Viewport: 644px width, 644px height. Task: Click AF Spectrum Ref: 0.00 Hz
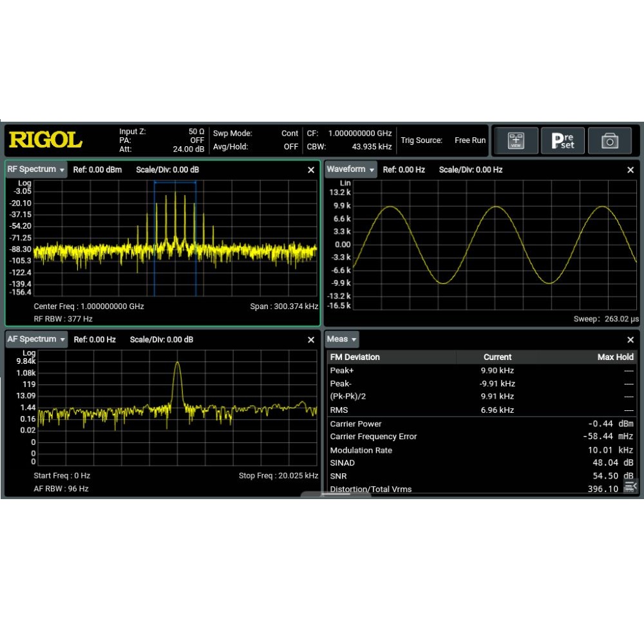(x=95, y=339)
